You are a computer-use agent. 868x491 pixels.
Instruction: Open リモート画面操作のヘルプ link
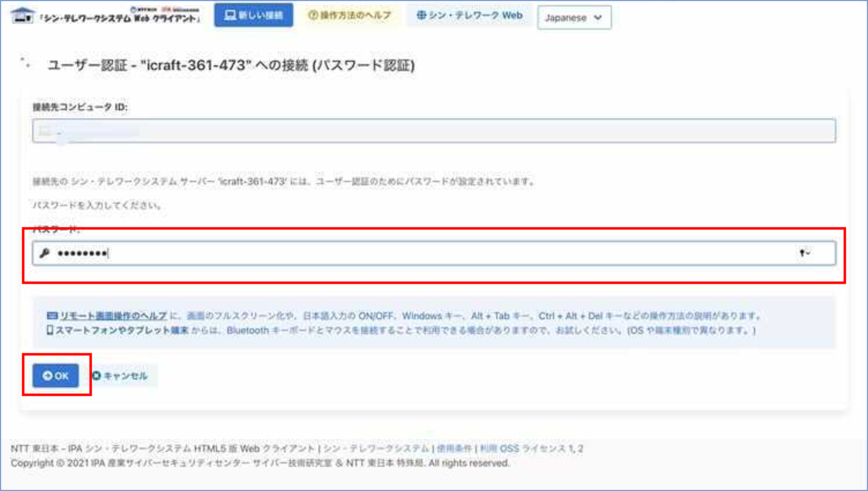click(113, 316)
